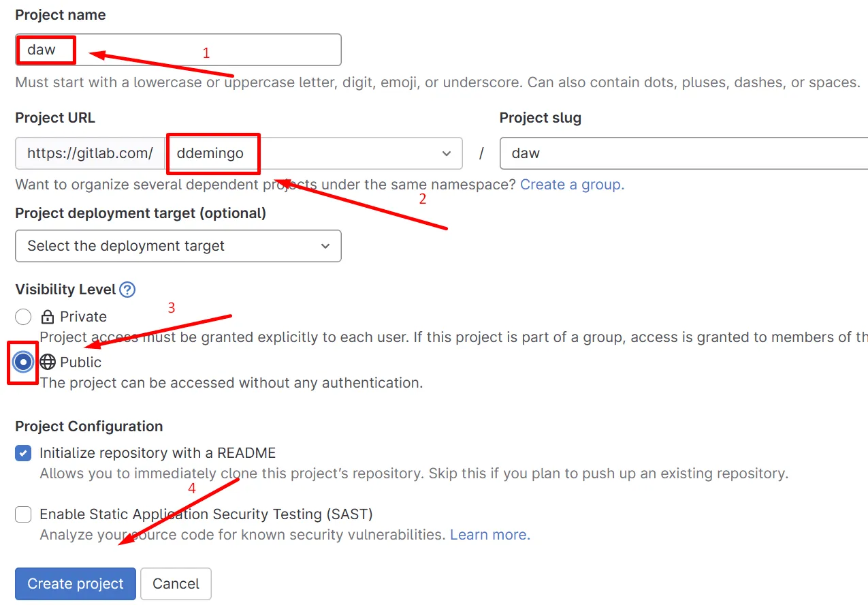This screenshot has width=868, height=605.
Task: Click the Visibility Level help question-mark icon
Action: 127,290
